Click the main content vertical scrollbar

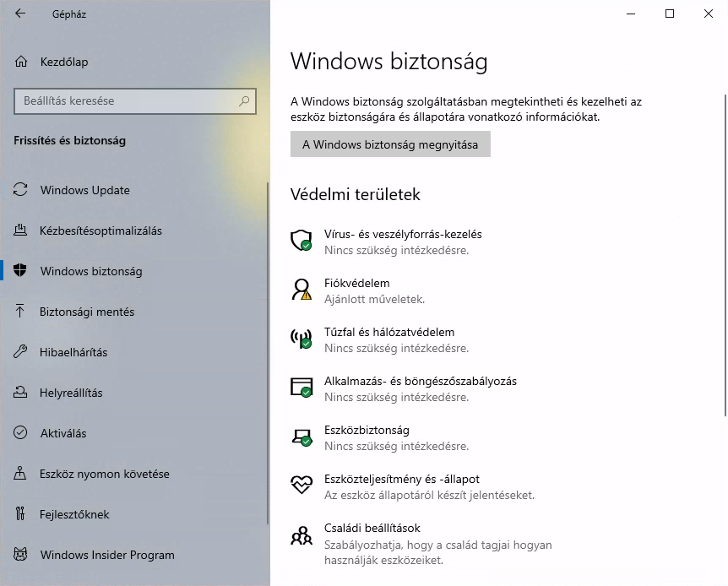[x=725, y=255]
